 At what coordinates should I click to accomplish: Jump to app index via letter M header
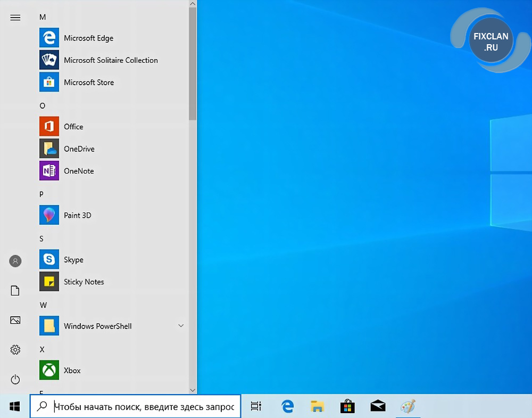[x=43, y=17]
